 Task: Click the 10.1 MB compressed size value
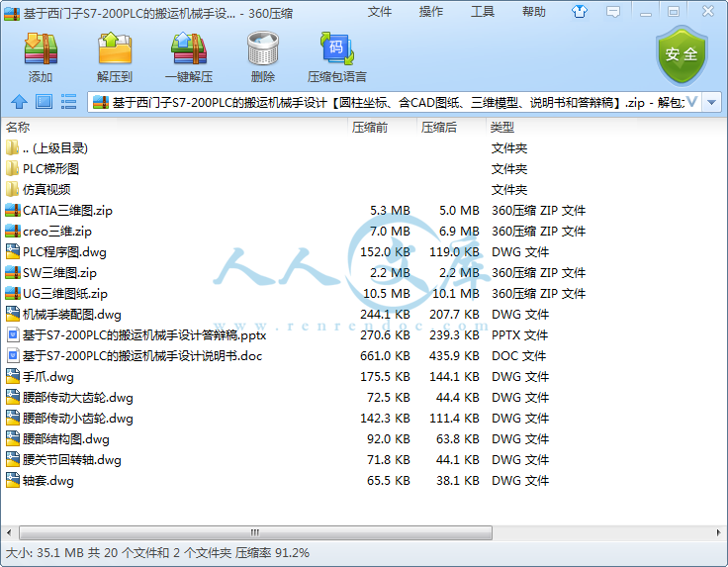(455, 294)
